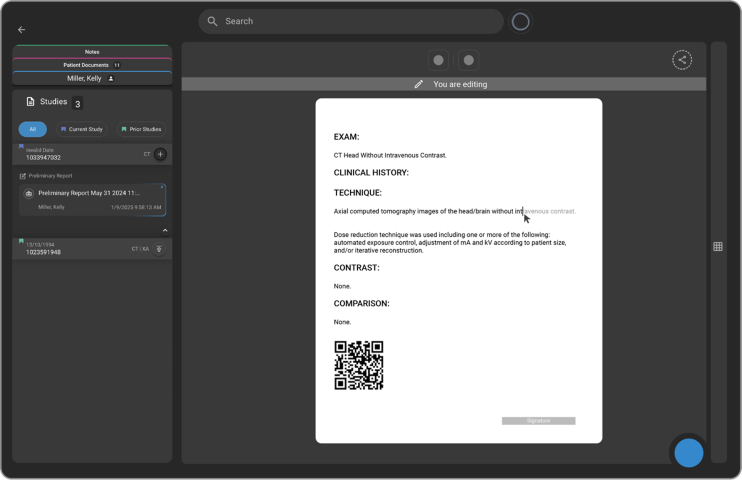Click in the Search input field
742x480 pixels.
point(360,21)
